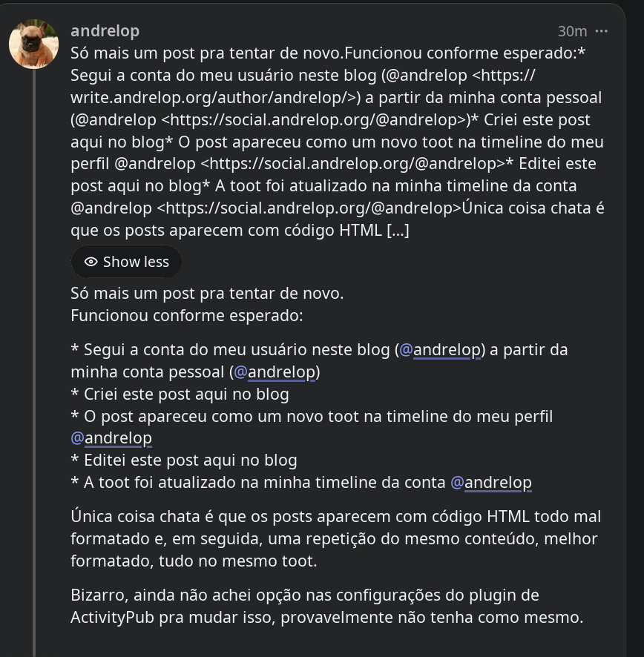Select the "Única coisa chata" paragraph in expanded body
Image resolution: width=644 pixels, height=657 pixels.
336,538
